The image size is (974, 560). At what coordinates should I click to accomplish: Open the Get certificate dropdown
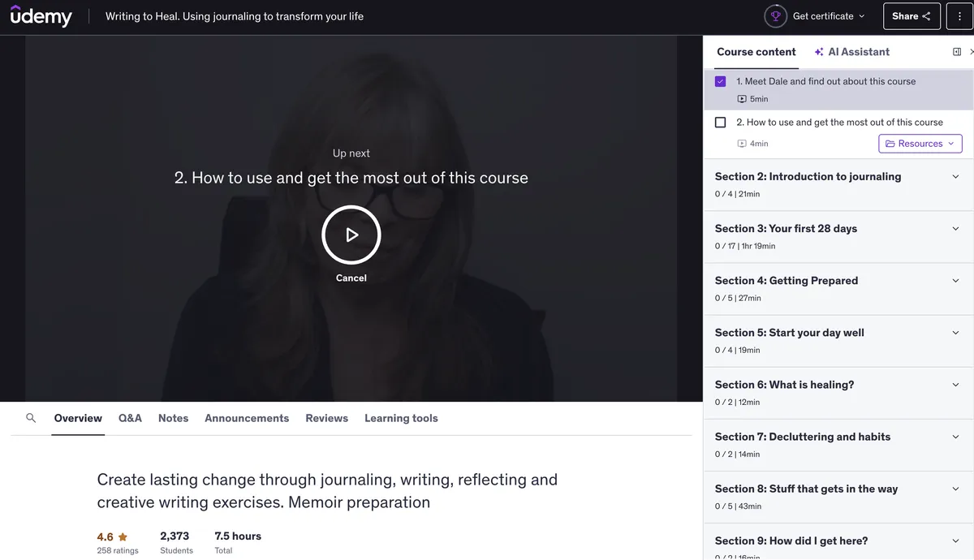tap(828, 16)
